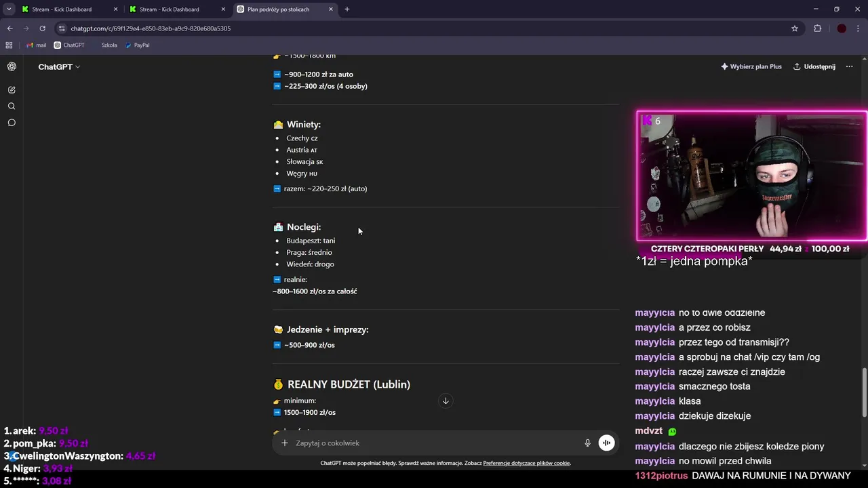Open the PayPal bookmark
This screenshot has height=488, width=868.
[137, 45]
